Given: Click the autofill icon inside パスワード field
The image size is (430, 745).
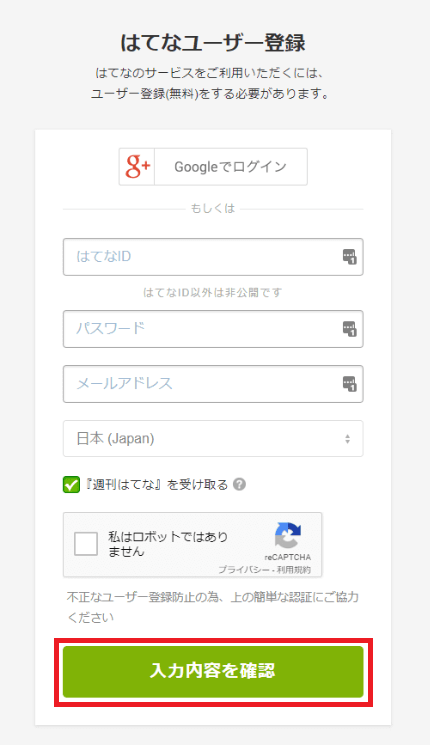Looking at the screenshot, I should coord(349,329).
